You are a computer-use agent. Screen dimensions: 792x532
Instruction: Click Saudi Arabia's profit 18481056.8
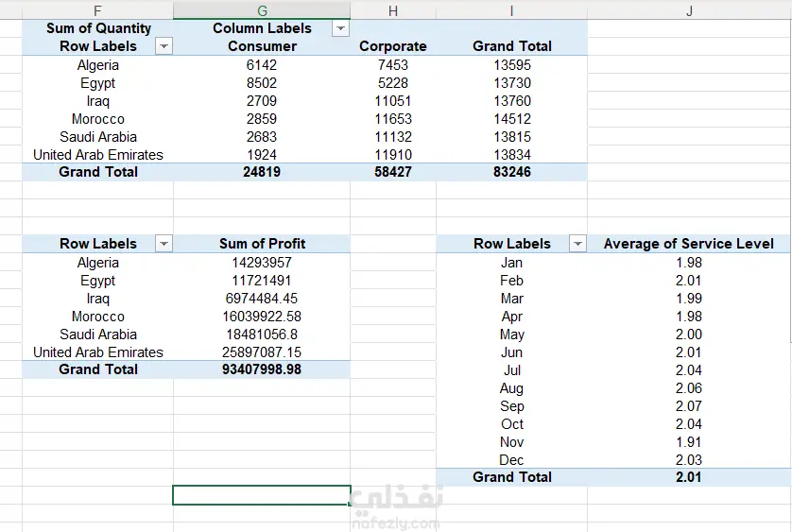tap(262, 335)
